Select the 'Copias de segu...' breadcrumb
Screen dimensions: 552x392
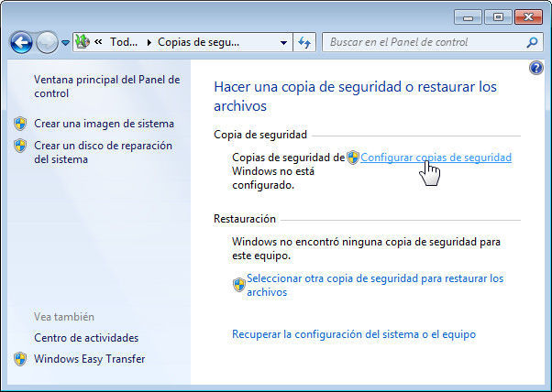point(199,42)
